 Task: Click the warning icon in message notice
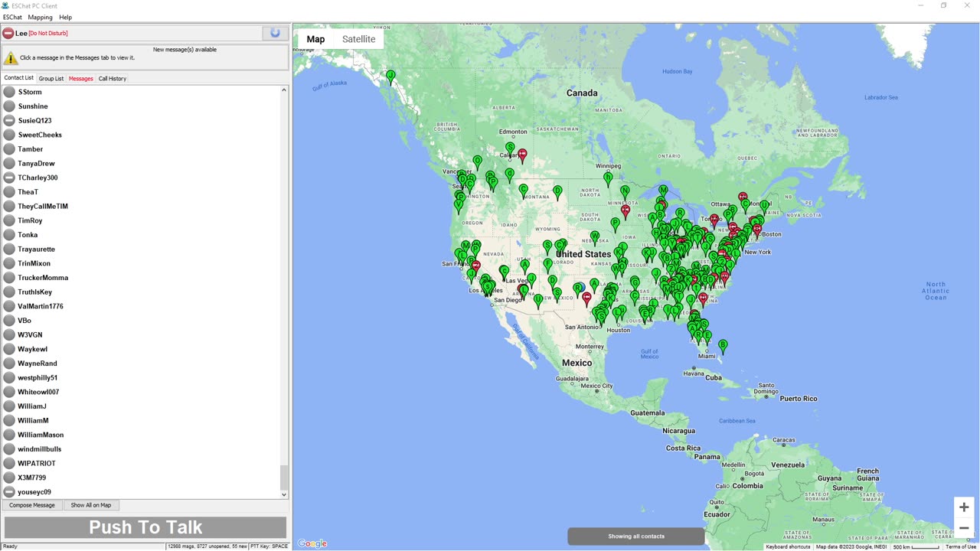(x=11, y=58)
